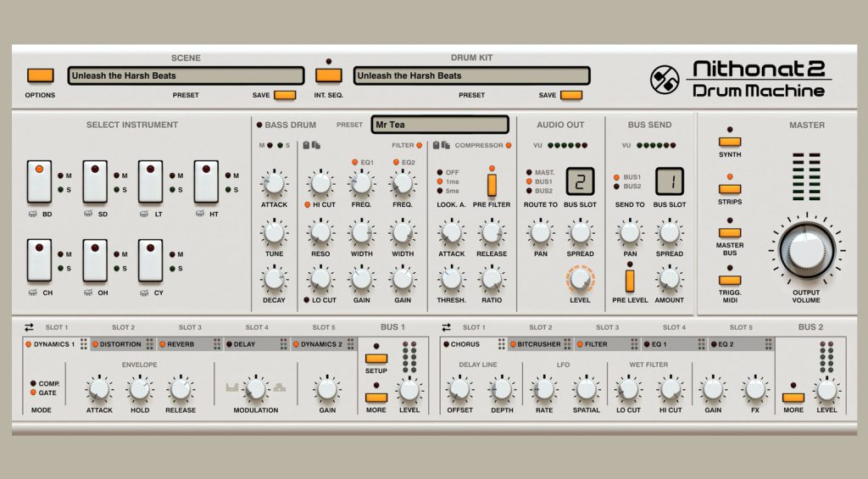Viewport: 868px width, 479px height.
Task: Mute the LT low tom instrument
Action: coord(171,176)
